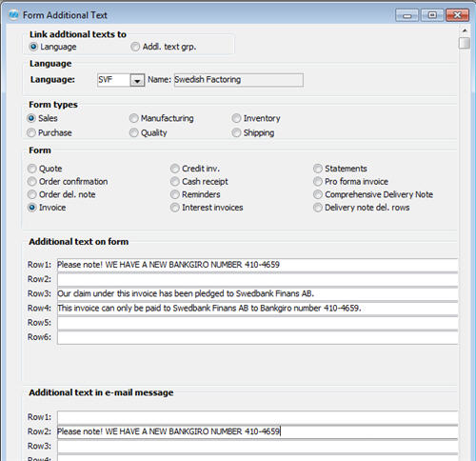Click Row3 field about Swedbank Finans pledge
This screenshot has height=461, width=476.
(x=257, y=293)
